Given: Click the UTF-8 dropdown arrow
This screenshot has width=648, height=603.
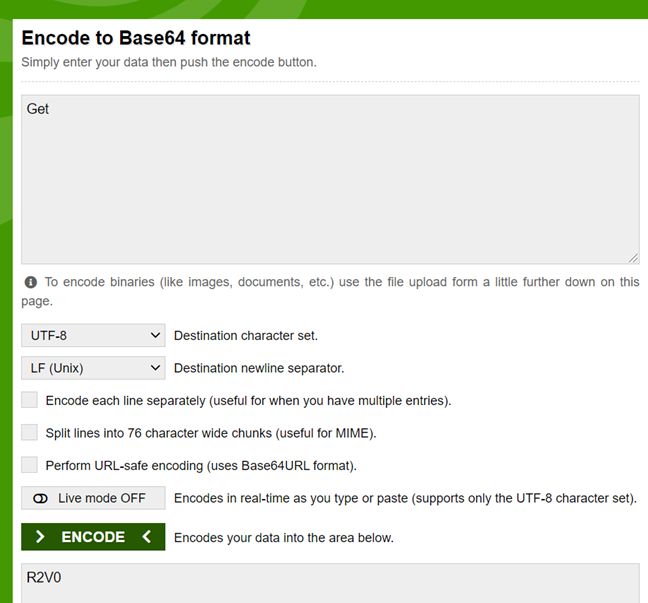Looking at the screenshot, I should click(155, 335).
